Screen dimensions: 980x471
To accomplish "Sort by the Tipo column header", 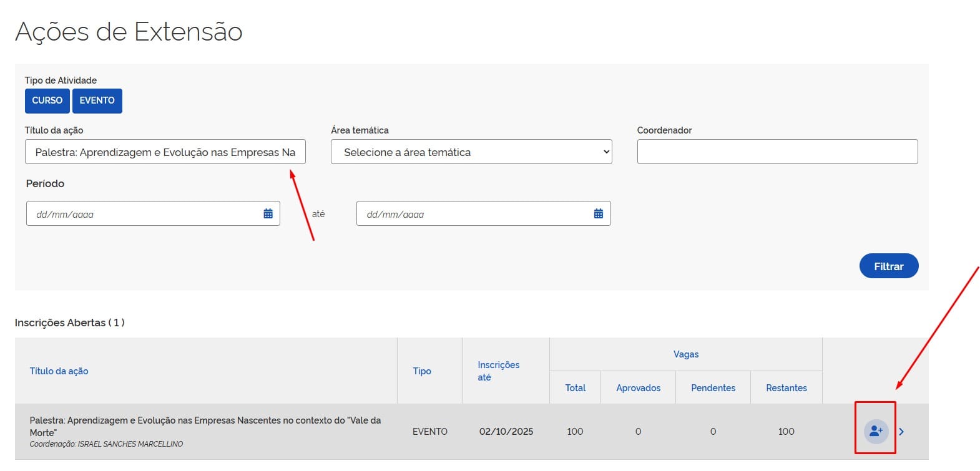I will click(422, 371).
